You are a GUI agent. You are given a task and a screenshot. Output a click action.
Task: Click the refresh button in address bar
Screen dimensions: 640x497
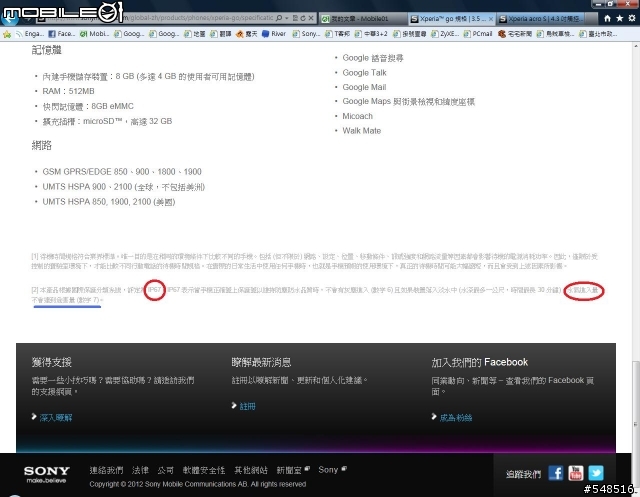(x=303, y=18)
